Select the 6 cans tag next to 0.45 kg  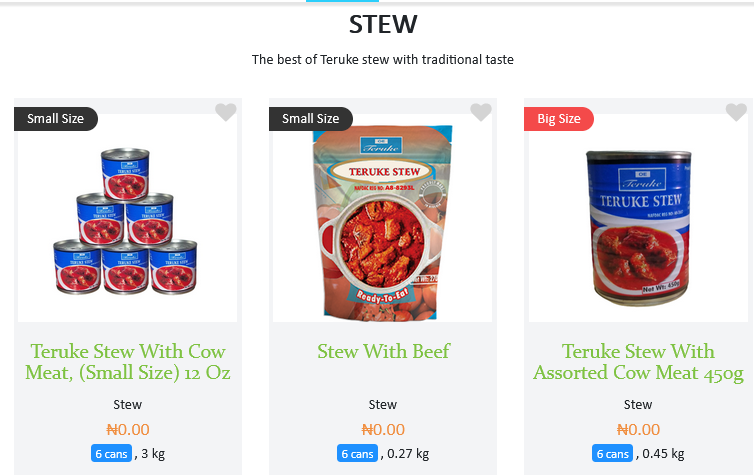[x=612, y=453]
